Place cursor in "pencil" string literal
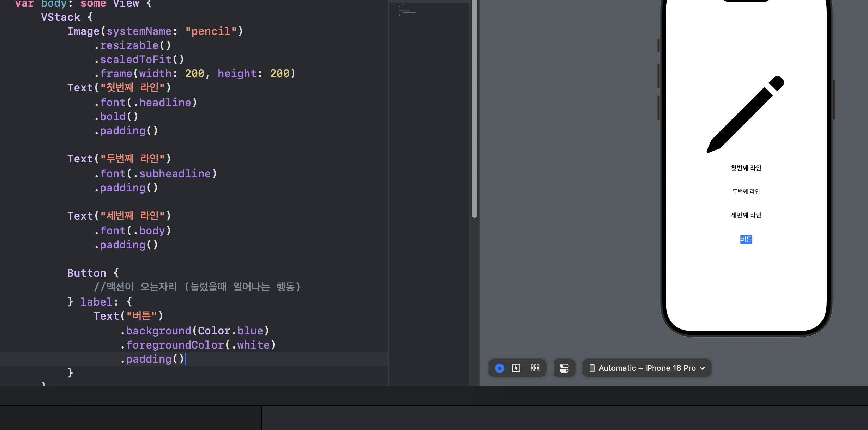The height and width of the screenshot is (430, 868). pyautogui.click(x=211, y=31)
